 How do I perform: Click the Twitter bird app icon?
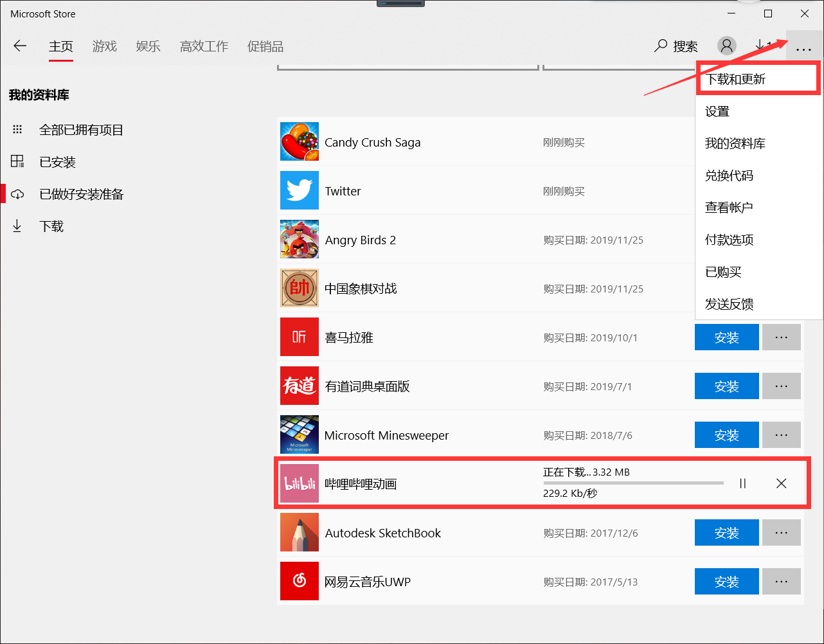300,190
